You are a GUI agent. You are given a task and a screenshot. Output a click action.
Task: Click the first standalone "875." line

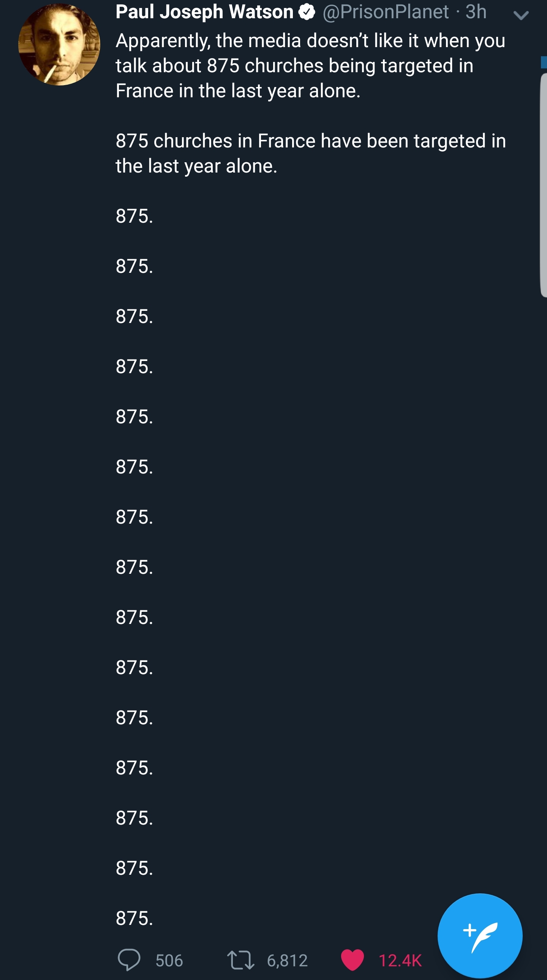coord(134,216)
